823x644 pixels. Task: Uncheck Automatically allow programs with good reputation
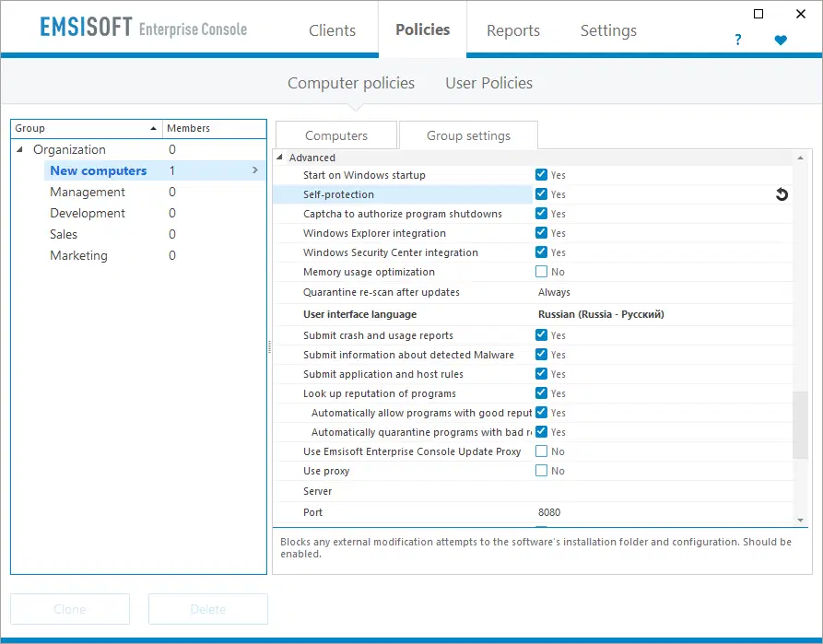pos(541,413)
